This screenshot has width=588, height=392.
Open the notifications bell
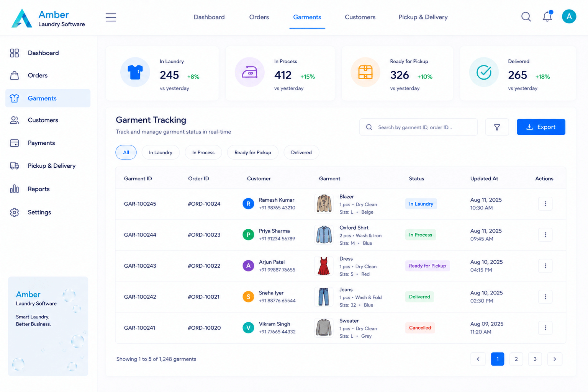coord(547,16)
